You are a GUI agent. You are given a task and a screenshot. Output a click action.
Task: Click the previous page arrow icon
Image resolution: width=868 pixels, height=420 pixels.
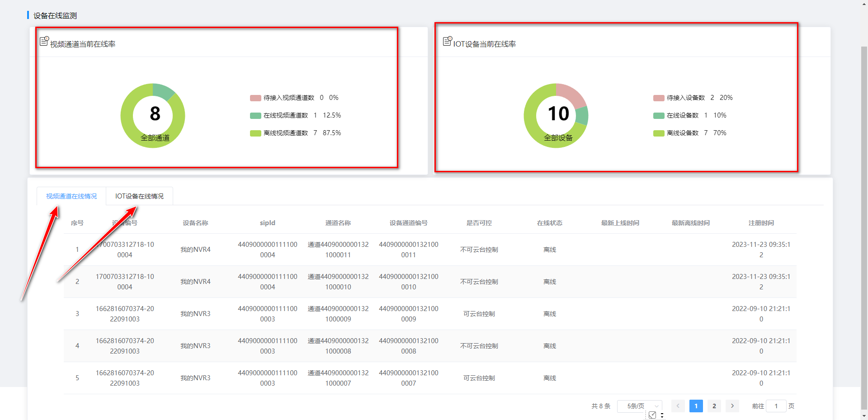pos(678,406)
